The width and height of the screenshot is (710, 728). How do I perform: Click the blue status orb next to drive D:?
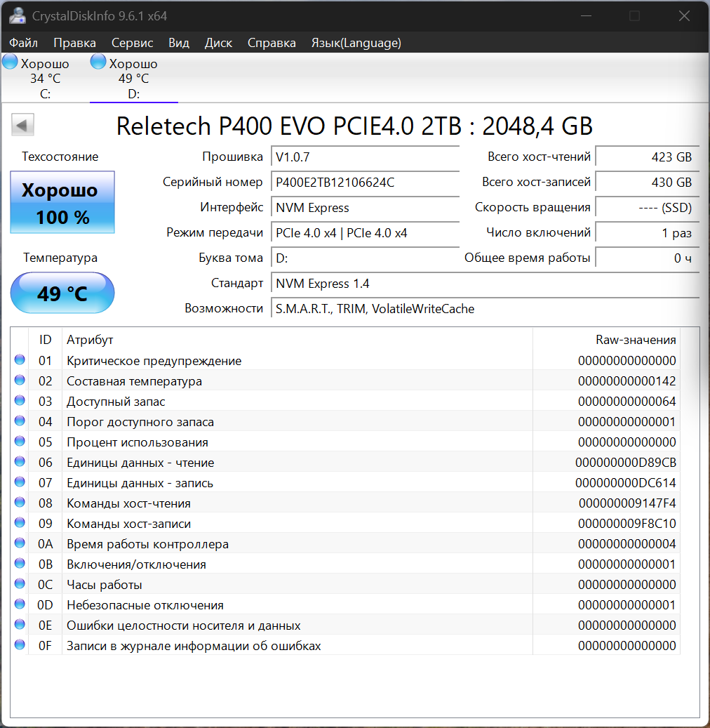98,61
